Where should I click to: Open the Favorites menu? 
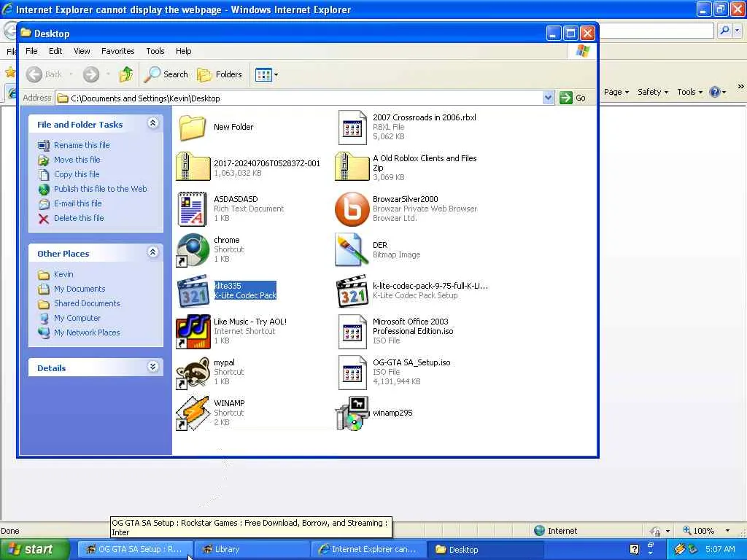[x=117, y=51]
